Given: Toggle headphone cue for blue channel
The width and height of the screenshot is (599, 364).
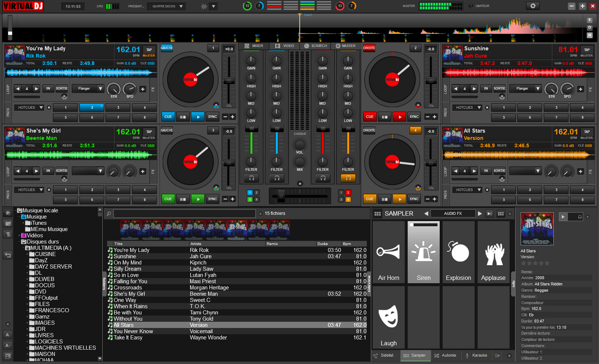Looking at the screenshot, I should click(x=277, y=178).
